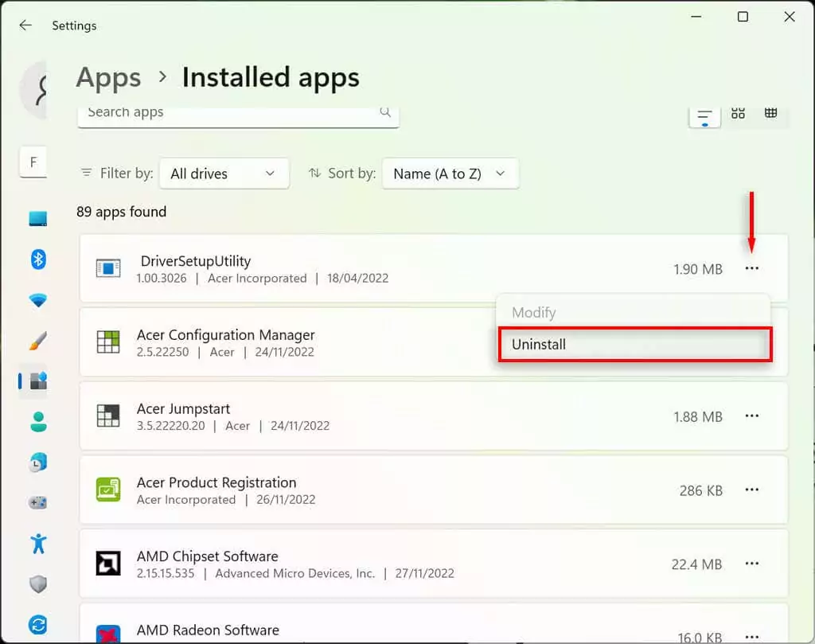The image size is (815, 644).
Task: Click the Installed apps page title
Action: click(271, 78)
